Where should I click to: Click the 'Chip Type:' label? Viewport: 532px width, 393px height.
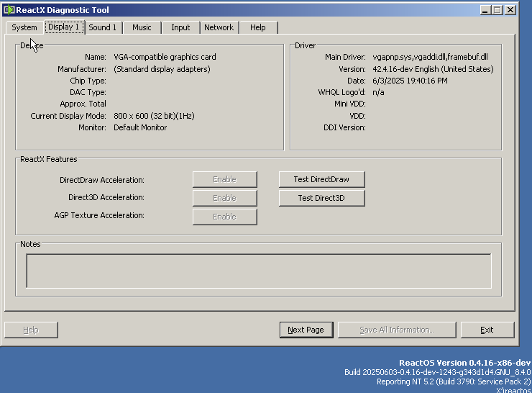coord(88,81)
